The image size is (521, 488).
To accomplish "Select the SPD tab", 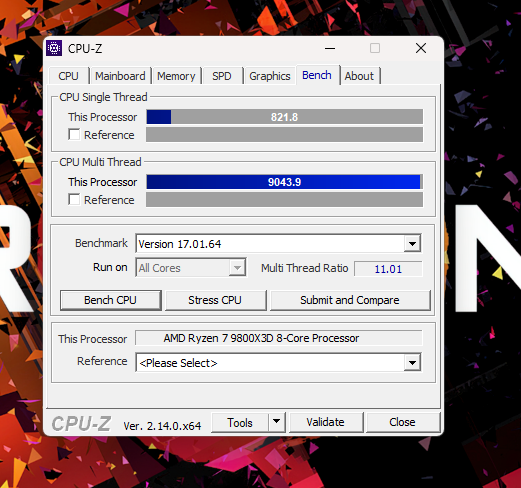I will point(222,76).
